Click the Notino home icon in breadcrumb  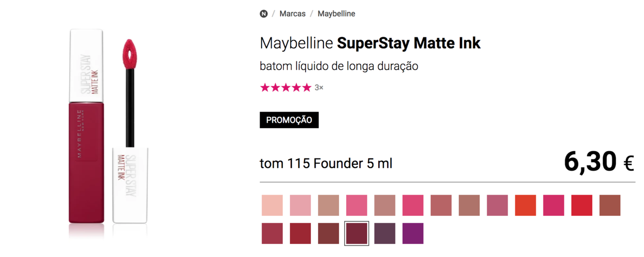point(264,14)
